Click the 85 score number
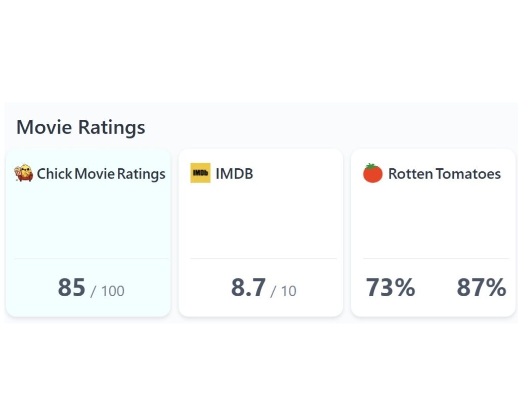Screen dimensions: 518x420 point(72,287)
